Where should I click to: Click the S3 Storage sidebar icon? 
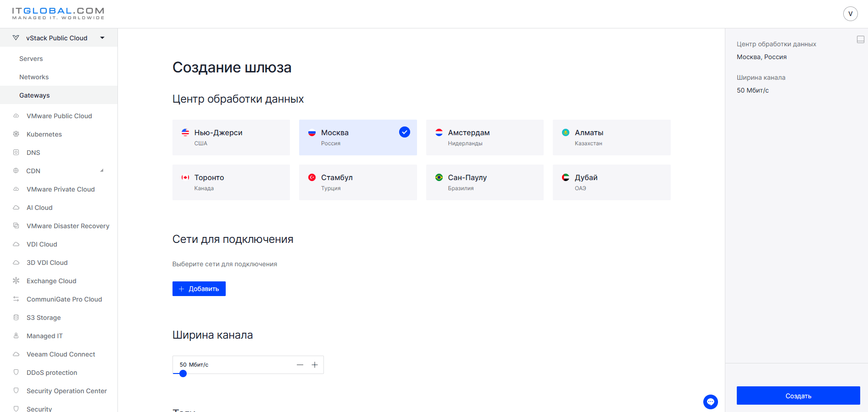point(16,317)
